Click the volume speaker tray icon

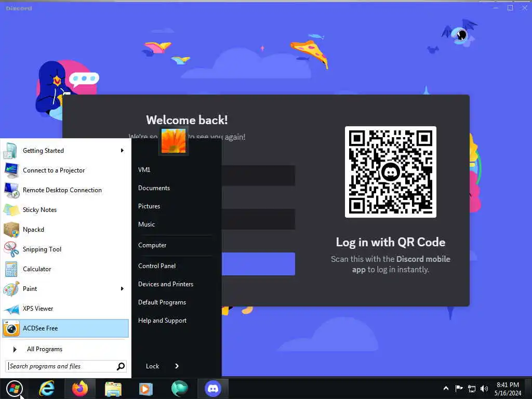484,389
